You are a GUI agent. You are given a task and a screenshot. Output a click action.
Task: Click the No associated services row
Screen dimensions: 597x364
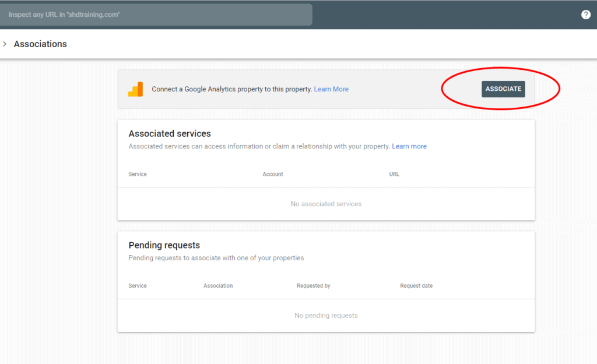326,204
